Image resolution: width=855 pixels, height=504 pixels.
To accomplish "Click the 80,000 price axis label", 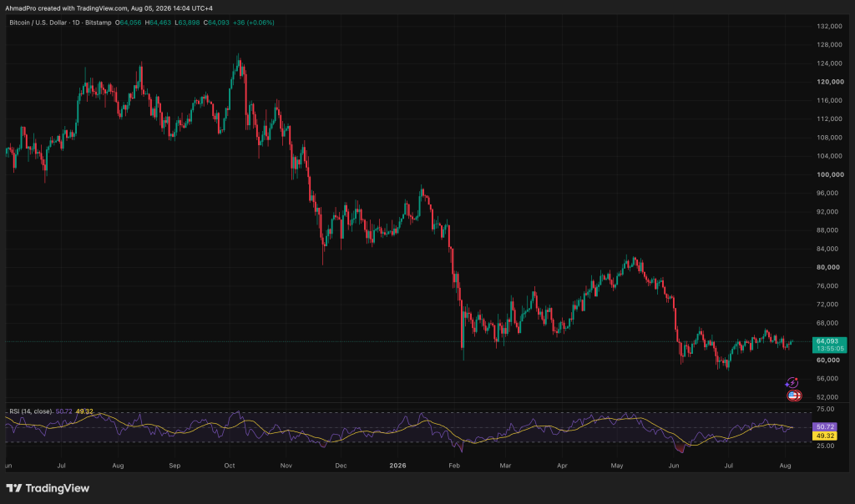I will [827, 267].
